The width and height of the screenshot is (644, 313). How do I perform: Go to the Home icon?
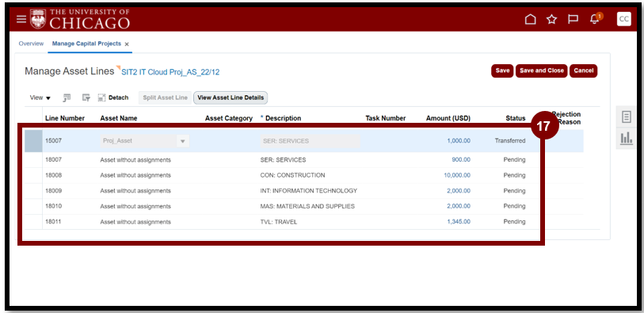(x=531, y=19)
